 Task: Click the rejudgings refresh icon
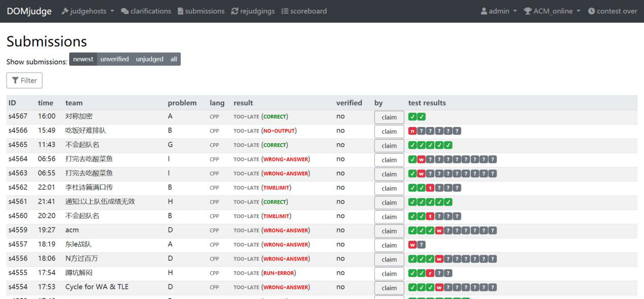click(x=234, y=11)
